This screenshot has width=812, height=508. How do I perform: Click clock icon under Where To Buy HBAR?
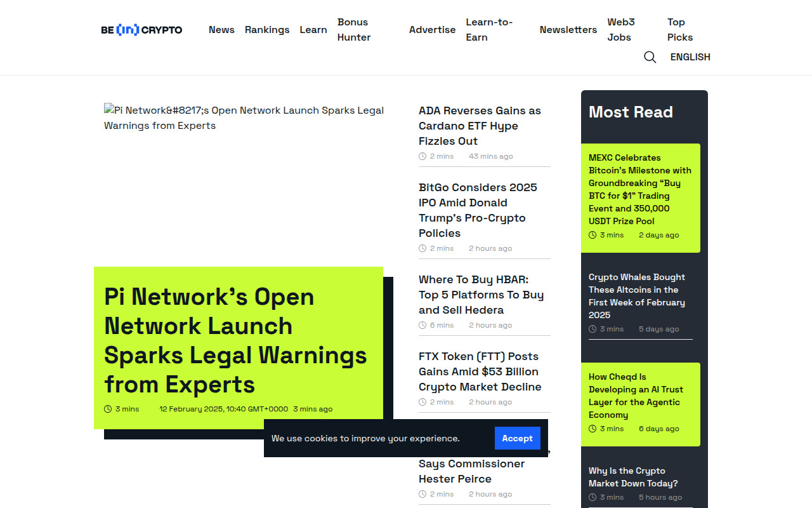point(422,325)
